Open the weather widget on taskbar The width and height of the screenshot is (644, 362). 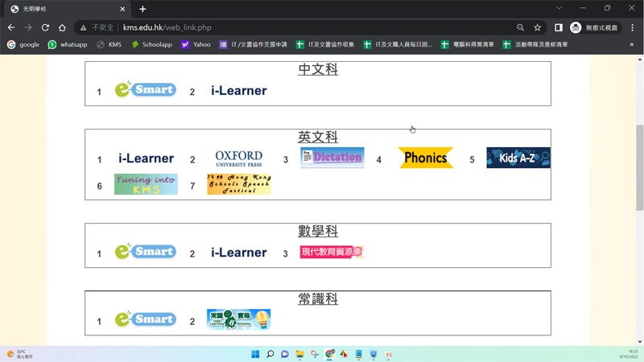click(19, 354)
